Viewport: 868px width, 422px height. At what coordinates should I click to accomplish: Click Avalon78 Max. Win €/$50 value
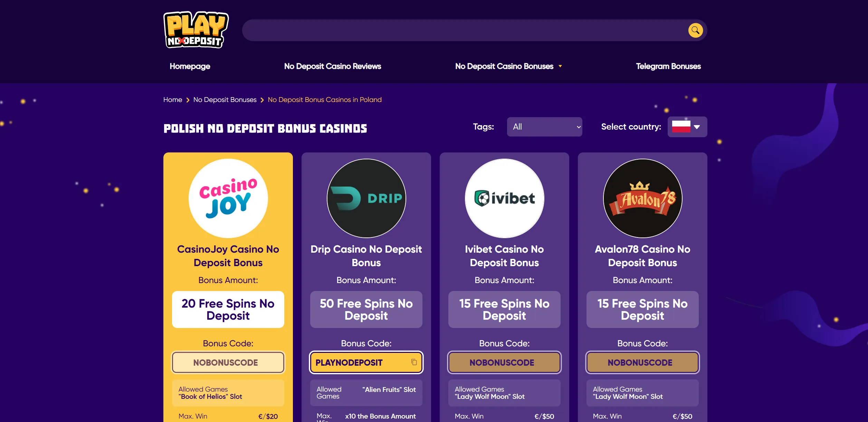[x=683, y=416]
